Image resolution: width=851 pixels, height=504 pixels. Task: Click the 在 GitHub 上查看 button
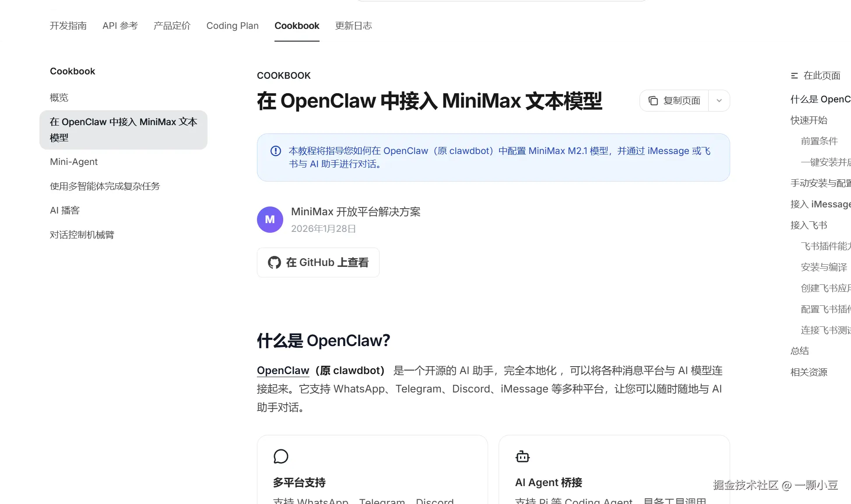point(318,262)
